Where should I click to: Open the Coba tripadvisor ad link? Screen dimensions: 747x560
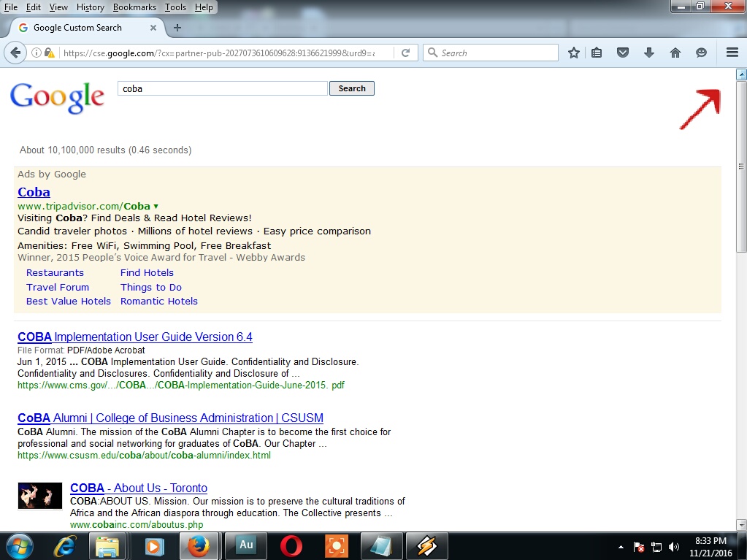click(x=34, y=192)
